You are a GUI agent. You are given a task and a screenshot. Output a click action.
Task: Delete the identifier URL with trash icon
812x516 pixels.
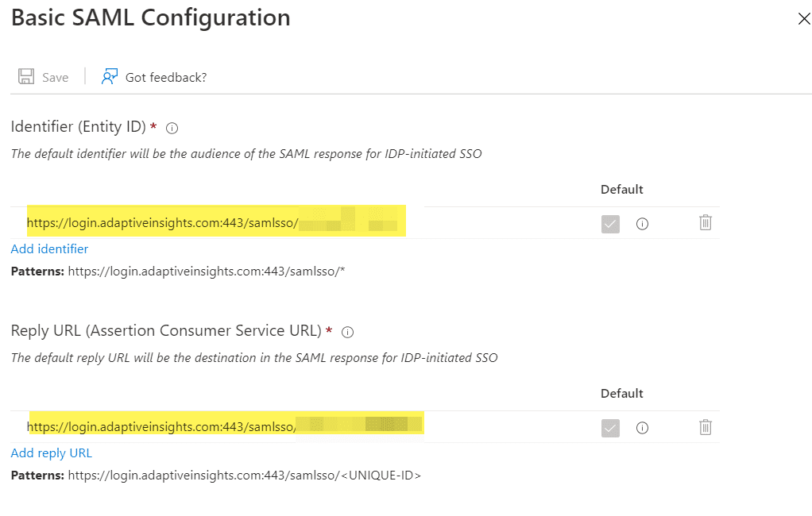click(705, 223)
